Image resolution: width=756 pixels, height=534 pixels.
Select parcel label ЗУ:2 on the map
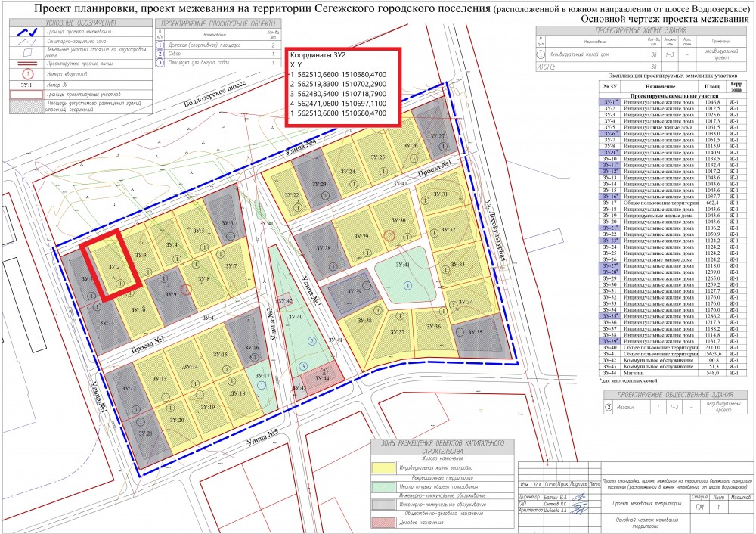coord(113,267)
